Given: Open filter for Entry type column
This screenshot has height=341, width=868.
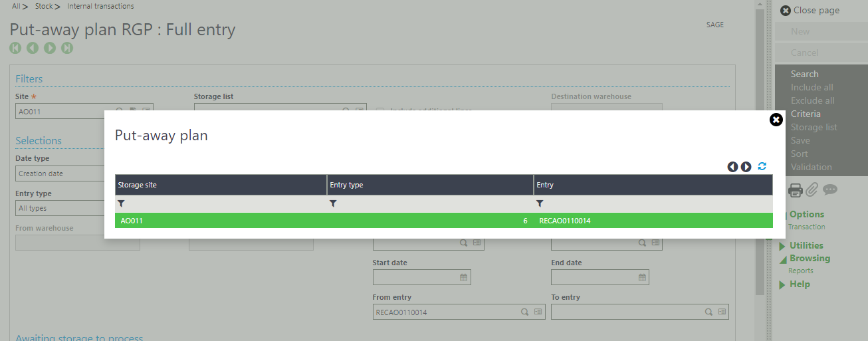Looking at the screenshot, I should (x=333, y=203).
